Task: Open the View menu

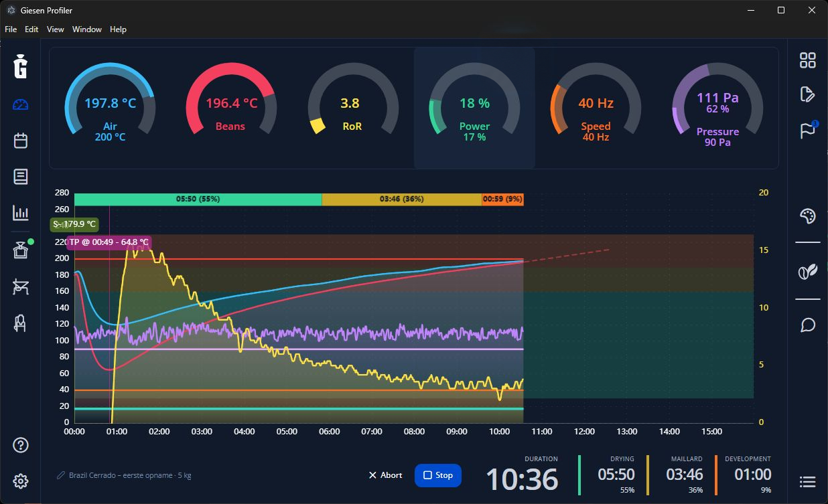Action: tap(56, 29)
